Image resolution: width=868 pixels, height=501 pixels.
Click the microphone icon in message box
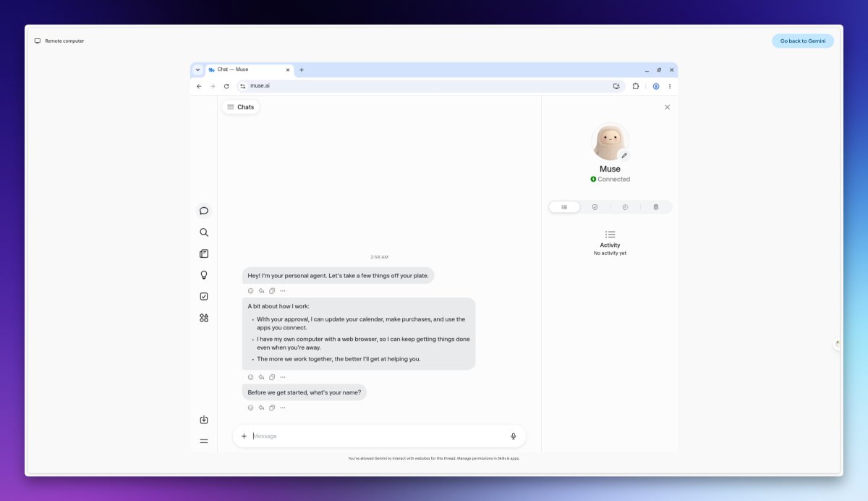(514, 436)
